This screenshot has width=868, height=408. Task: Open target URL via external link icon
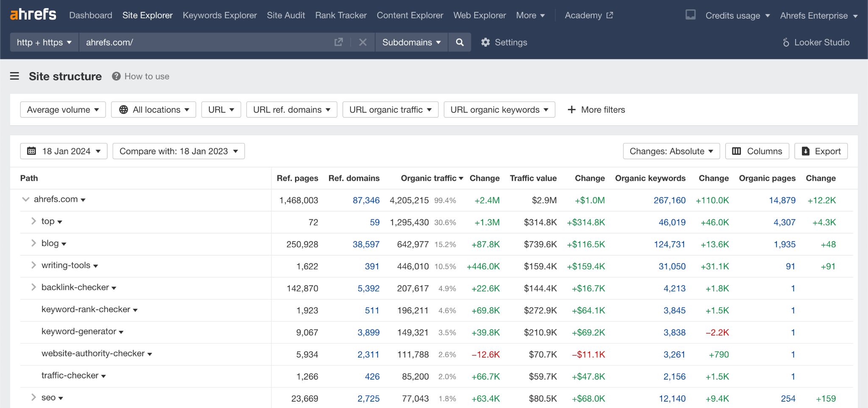(x=338, y=42)
